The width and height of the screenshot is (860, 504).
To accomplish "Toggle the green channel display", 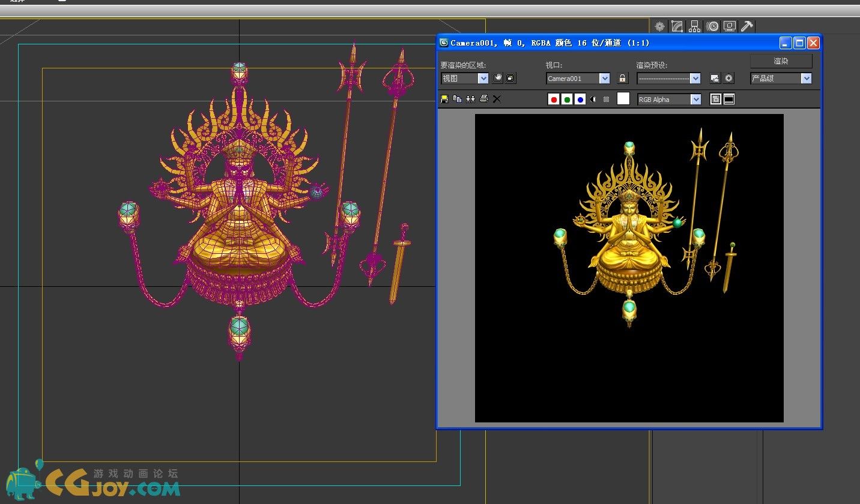I will click(567, 99).
